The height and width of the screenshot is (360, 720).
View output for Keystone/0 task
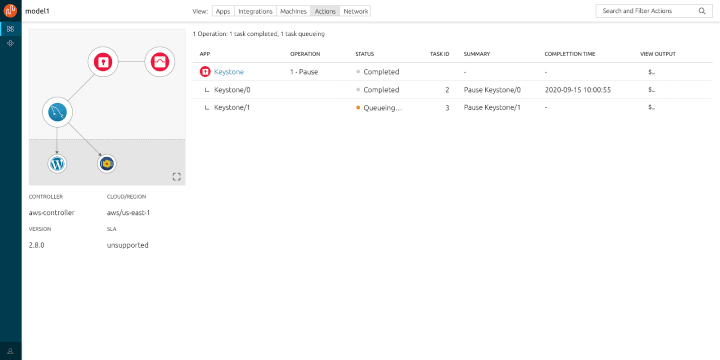point(652,90)
